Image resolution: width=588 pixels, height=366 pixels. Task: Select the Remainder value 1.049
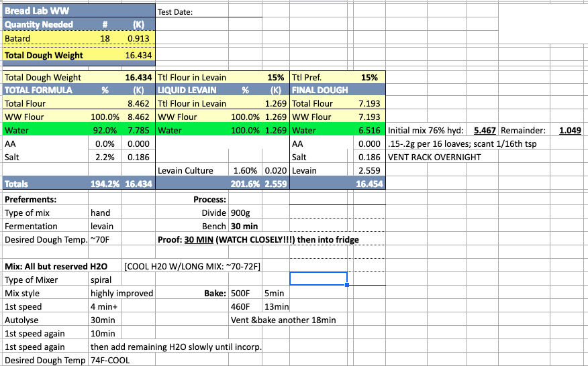570,130
